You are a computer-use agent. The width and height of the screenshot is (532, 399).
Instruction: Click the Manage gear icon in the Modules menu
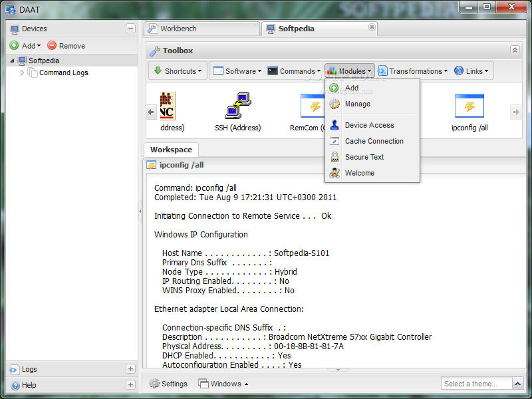(x=334, y=104)
